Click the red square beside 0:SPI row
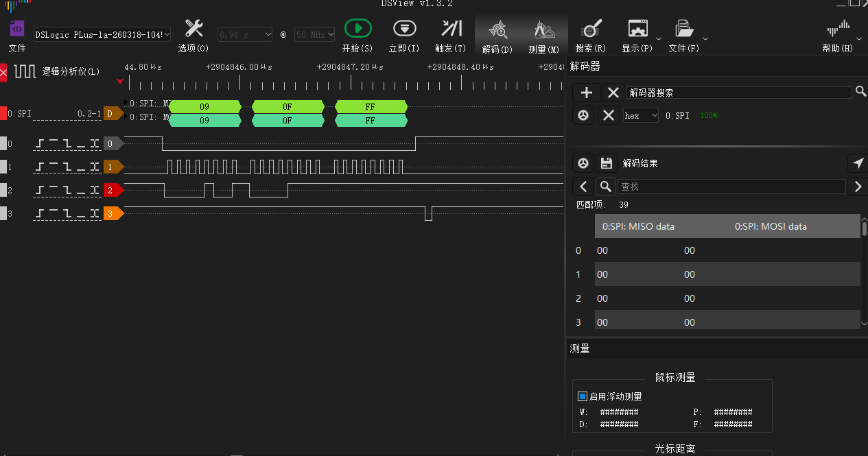868x456 pixels. (3, 113)
